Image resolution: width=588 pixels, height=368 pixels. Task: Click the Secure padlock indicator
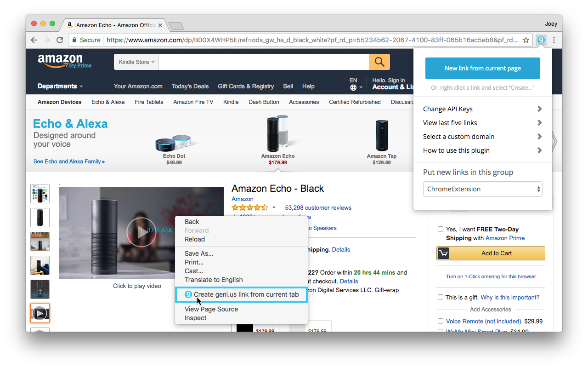86,40
